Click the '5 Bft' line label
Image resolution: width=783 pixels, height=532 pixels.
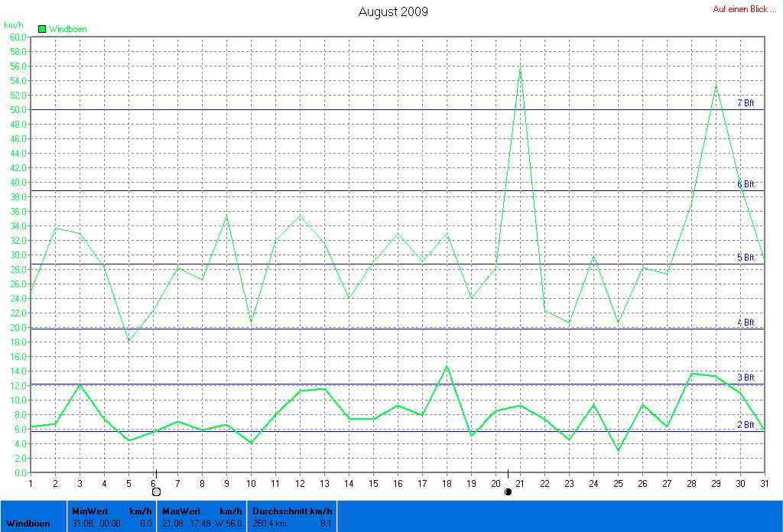(x=746, y=258)
